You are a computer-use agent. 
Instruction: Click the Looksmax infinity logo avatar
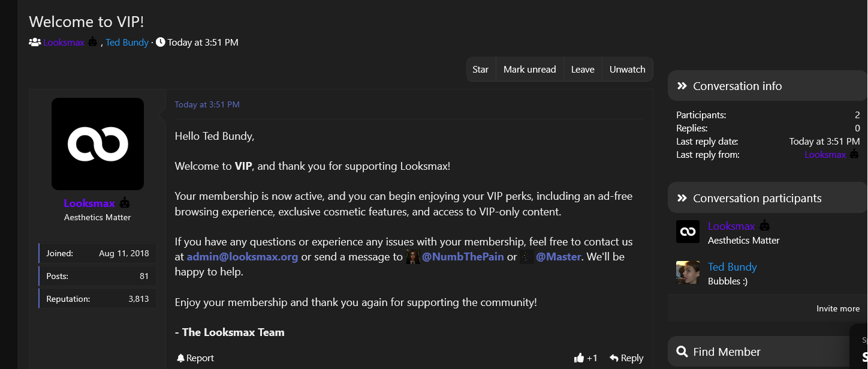coord(98,144)
